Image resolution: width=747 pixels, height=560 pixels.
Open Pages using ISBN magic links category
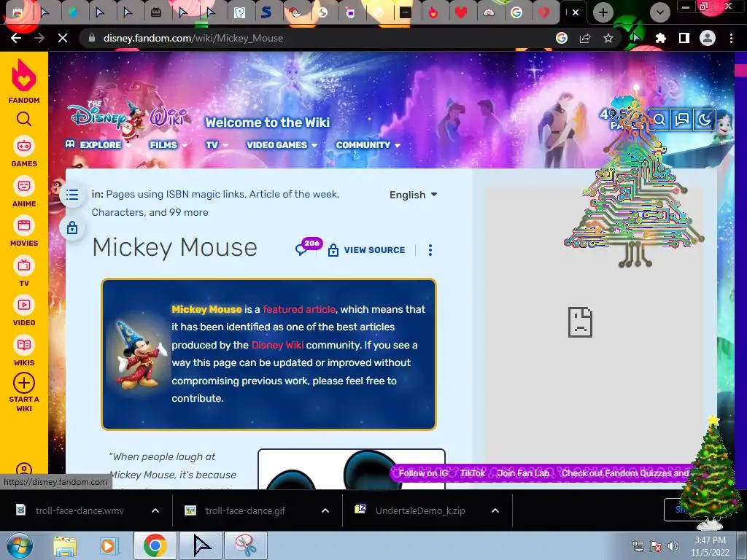175,194
